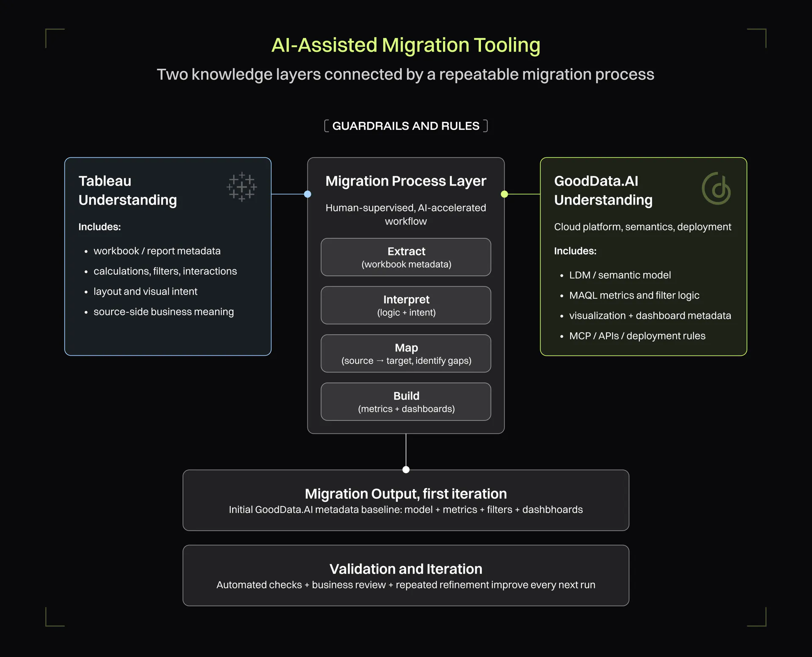The image size is (812, 657).
Task: Click the title 'AI-Assisted Migration Tooling'
Action: pos(406,45)
